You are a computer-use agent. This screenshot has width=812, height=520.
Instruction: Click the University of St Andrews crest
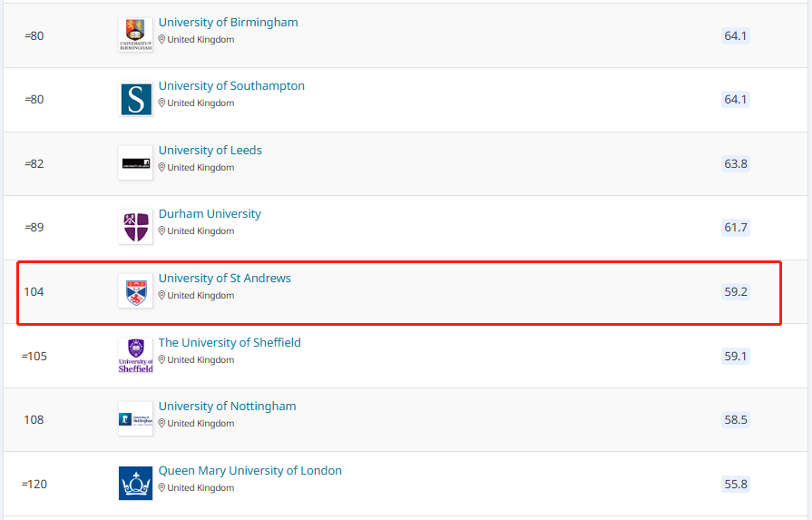(x=135, y=291)
